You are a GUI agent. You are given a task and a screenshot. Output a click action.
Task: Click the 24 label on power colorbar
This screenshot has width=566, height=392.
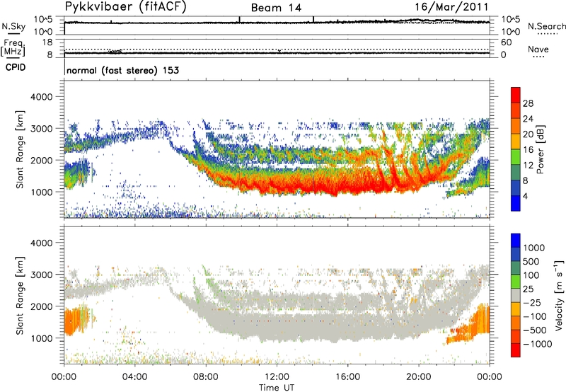click(528, 119)
